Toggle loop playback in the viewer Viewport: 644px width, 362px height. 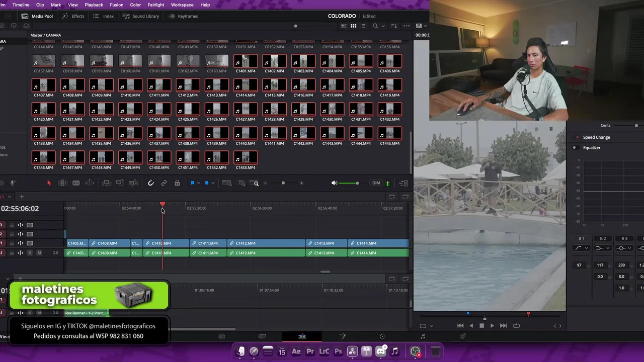516,326
